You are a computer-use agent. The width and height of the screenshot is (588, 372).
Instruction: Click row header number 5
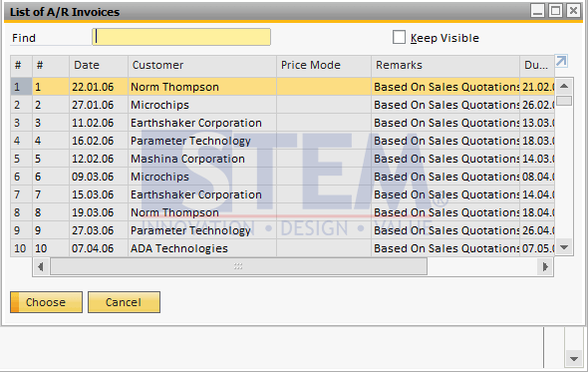click(21, 160)
